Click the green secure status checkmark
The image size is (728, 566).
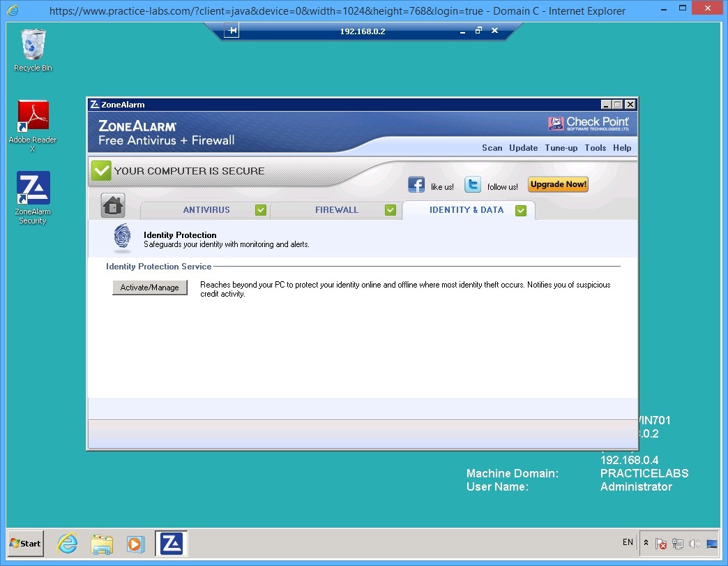click(x=100, y=170)
